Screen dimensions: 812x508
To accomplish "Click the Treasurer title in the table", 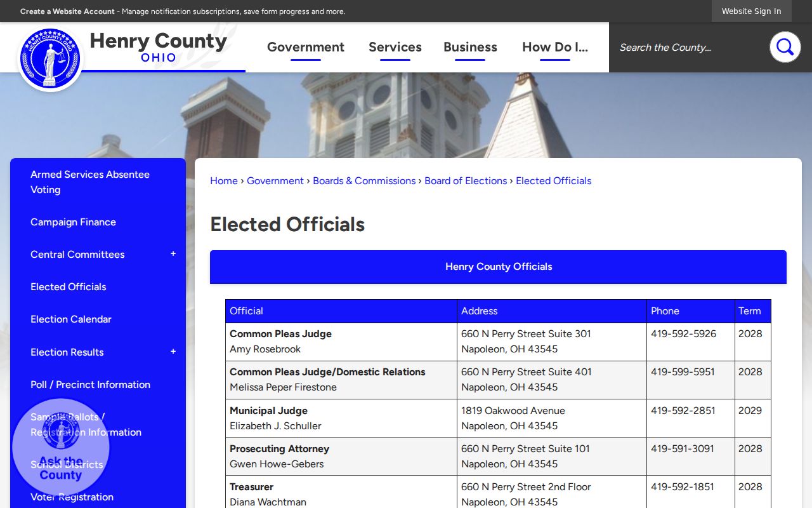I will point(251,487).
